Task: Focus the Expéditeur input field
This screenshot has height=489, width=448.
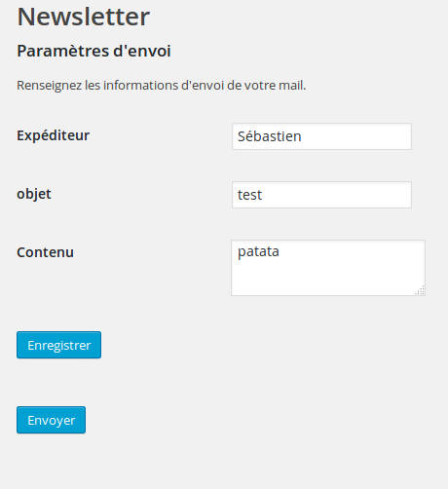Action: (321, 136)
